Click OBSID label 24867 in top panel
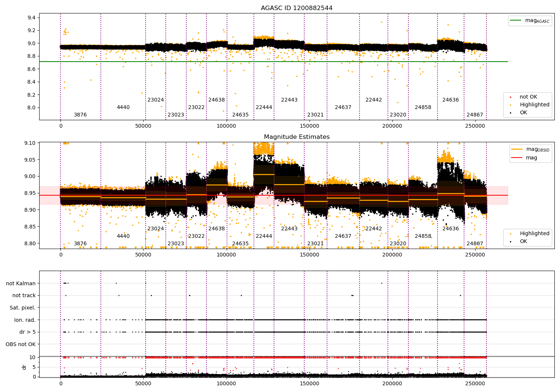The height and width of the screenshot is (392, 560). tap(475, 115)
